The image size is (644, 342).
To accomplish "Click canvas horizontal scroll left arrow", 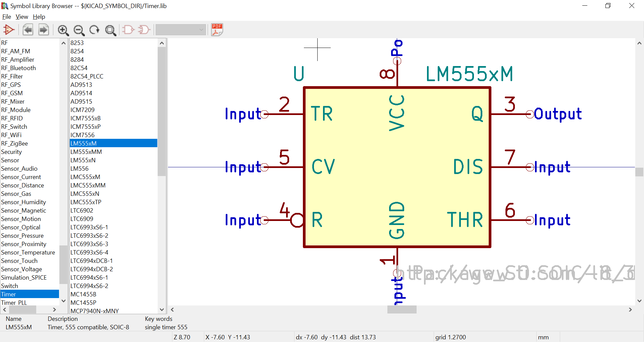I will [172, 309].
